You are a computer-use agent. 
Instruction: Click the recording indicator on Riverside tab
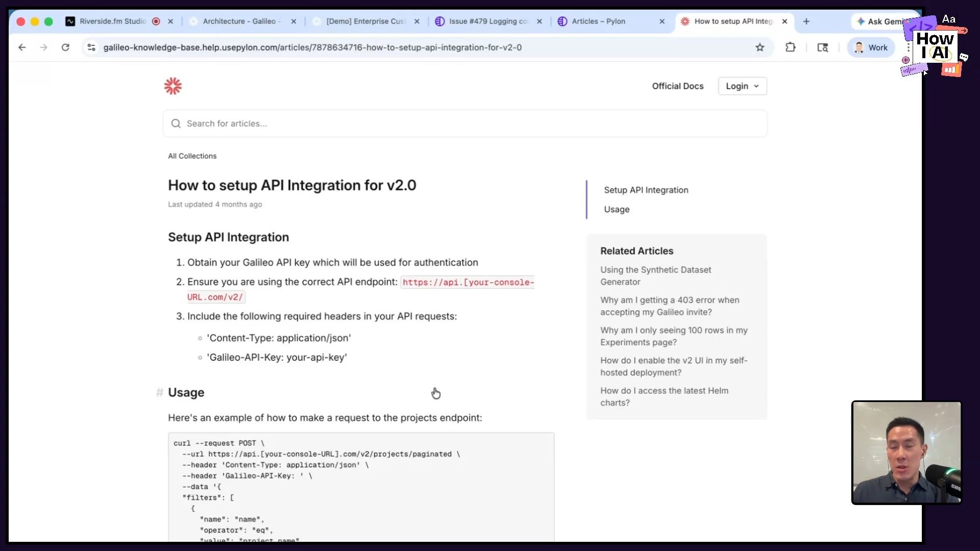156,21
